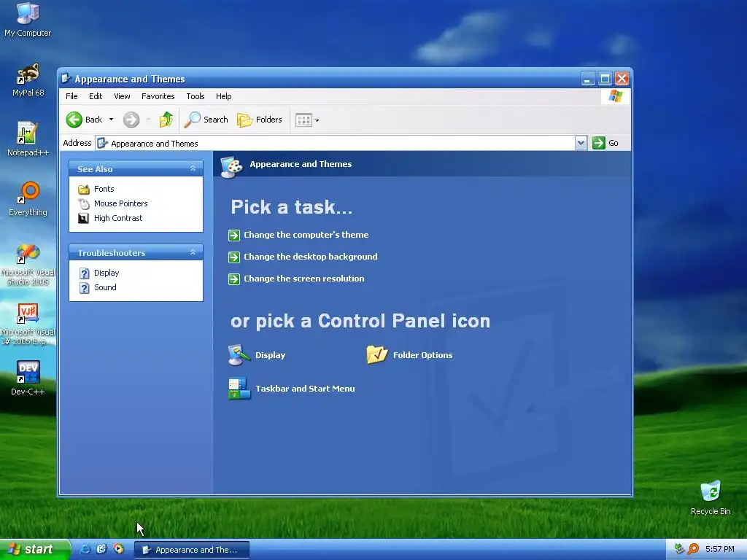Click the Display troubleshooter question-mark icon
The width and height of the screenshot is (747, 560).
point(85,273)
